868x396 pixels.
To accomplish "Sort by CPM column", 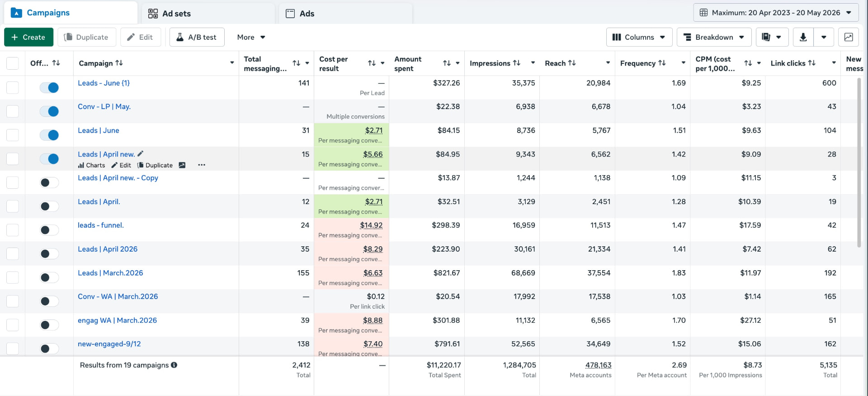I will point(748,63).
